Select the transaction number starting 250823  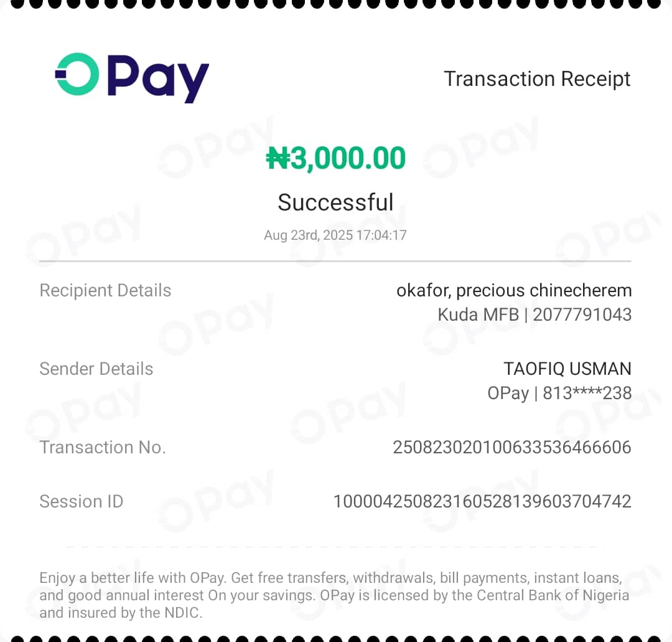point(512,447)
